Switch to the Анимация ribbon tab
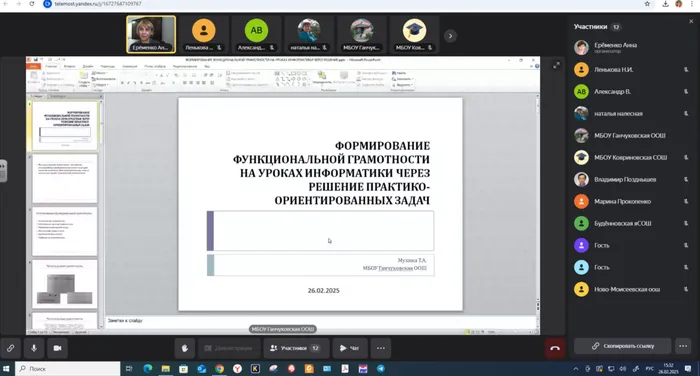 (x=129, y=66)
